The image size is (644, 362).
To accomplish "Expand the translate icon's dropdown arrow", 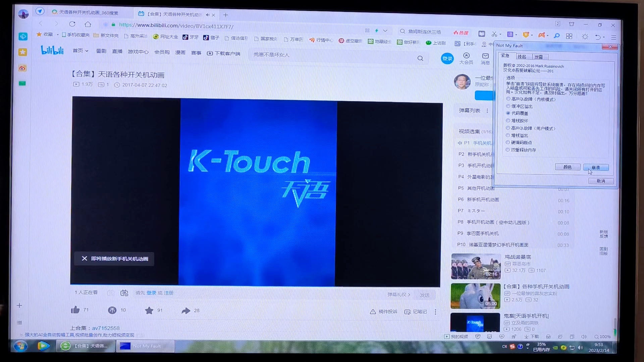I will tap(516, 35).
